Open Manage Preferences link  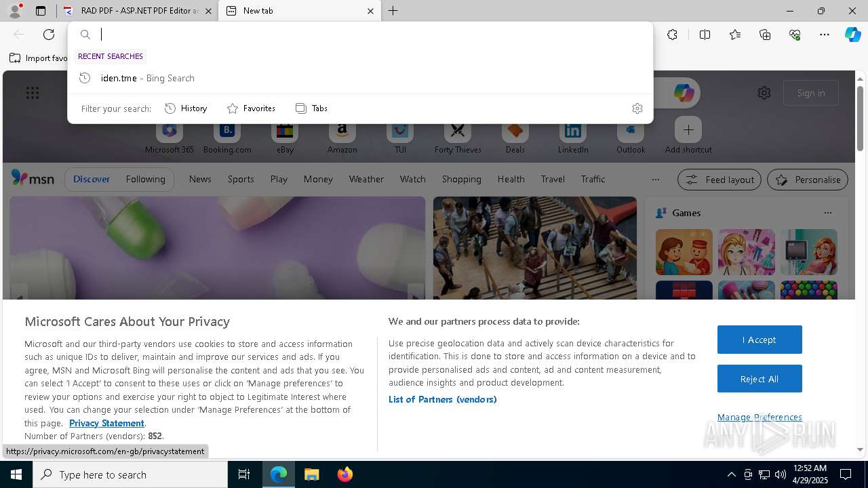point(759,417)
